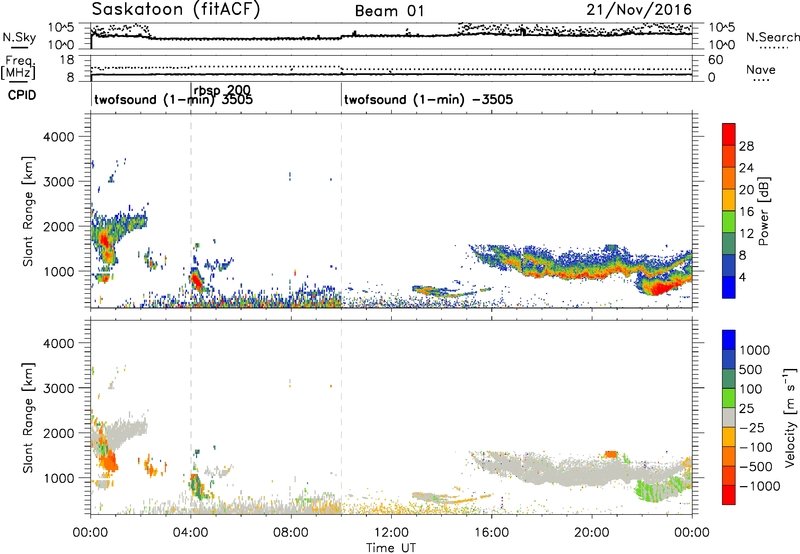
Task: Click the "N.Sky" legend label
Action: coord(19,37)
